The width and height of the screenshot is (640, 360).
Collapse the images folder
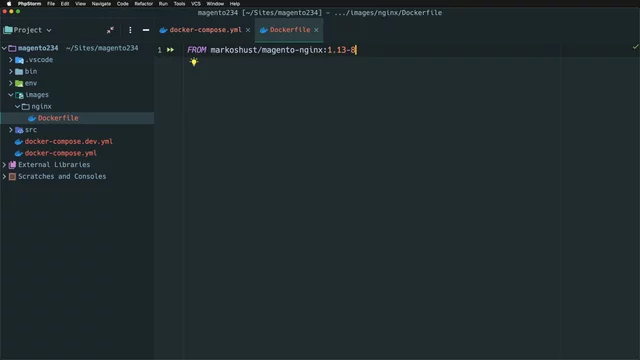[11, 95]
